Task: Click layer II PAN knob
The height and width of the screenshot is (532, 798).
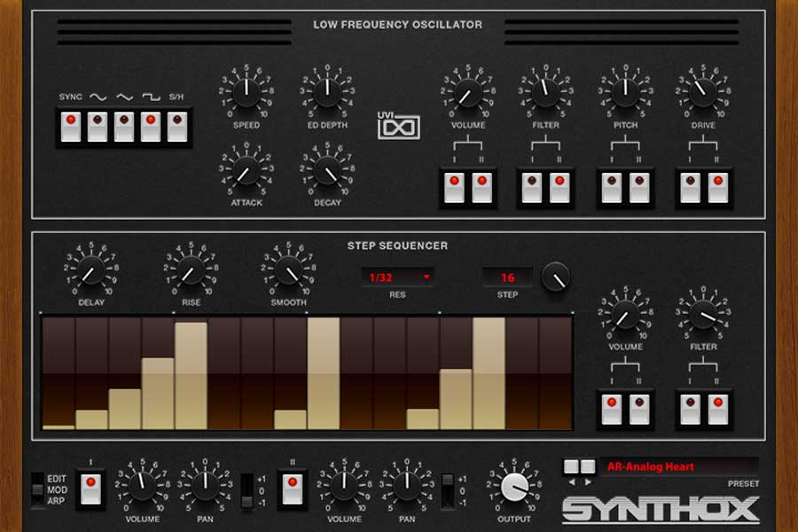Action: pyautogui.click(x=407, y=486)
